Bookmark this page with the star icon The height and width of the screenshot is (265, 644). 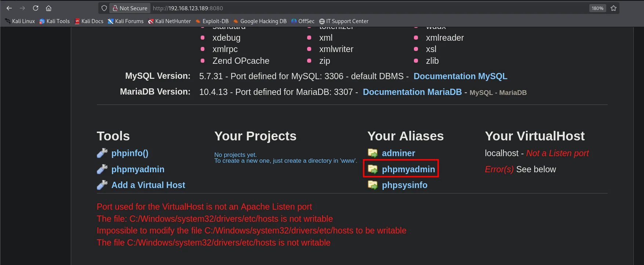[x=614, y=8]
